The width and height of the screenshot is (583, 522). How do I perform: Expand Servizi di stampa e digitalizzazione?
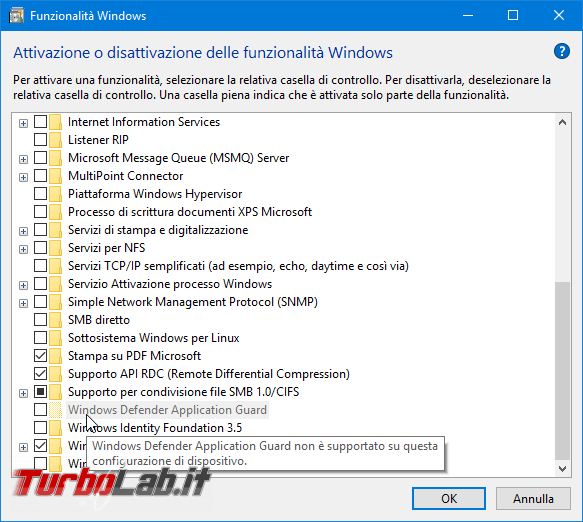tap(23, 231)
